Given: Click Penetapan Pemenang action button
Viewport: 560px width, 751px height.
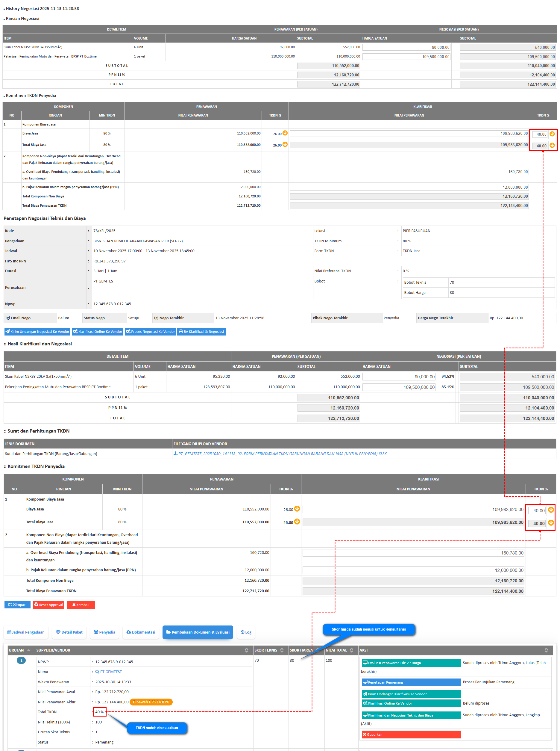Looking at the screenshot, I should tap(411, 682).
